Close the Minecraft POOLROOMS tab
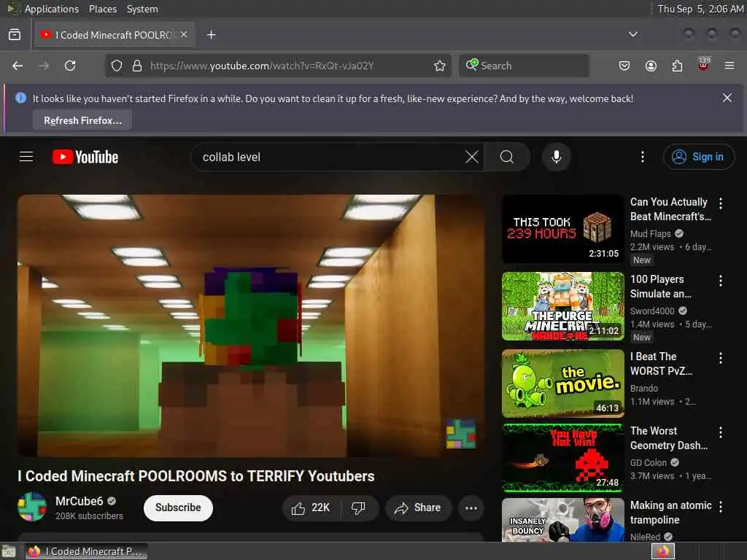The height and width of the screenshot is (560, 747). tap(184, 34)
